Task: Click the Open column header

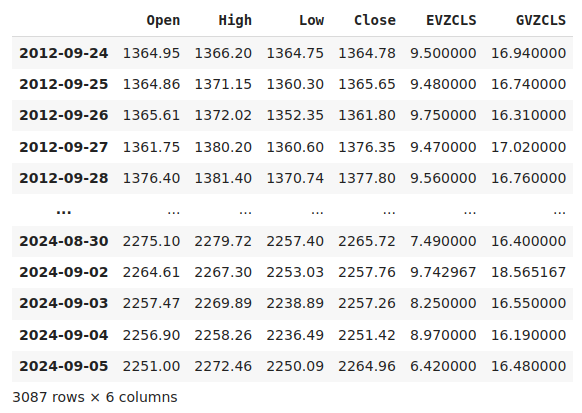Action: [x=163, y=20]
